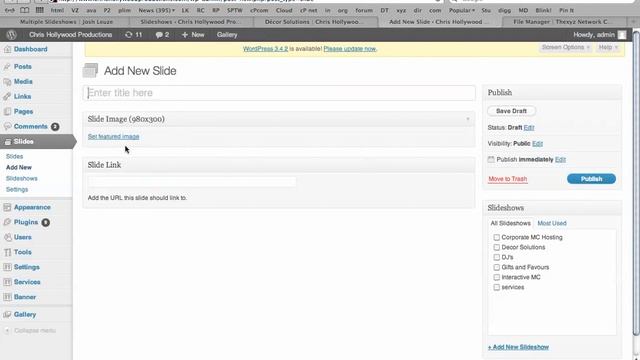
Task: Click the page vertical scrollbar
Action: pos(636,184)
